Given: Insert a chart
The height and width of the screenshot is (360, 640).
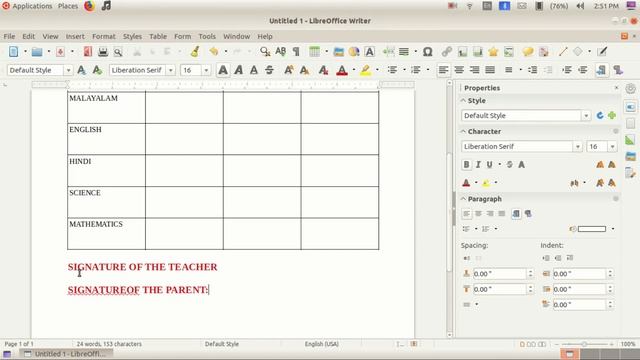Looking at the screenshot, I should pos(354,52).
